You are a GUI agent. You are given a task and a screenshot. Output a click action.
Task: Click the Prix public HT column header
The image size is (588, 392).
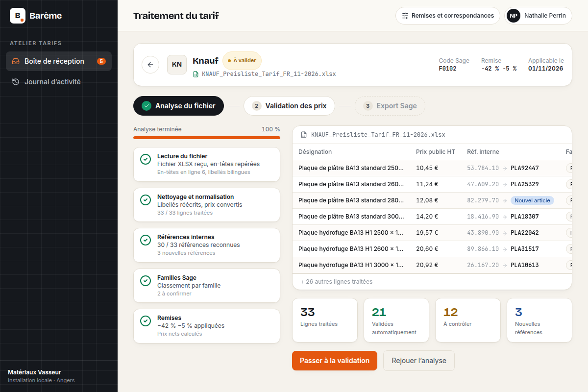436,152
